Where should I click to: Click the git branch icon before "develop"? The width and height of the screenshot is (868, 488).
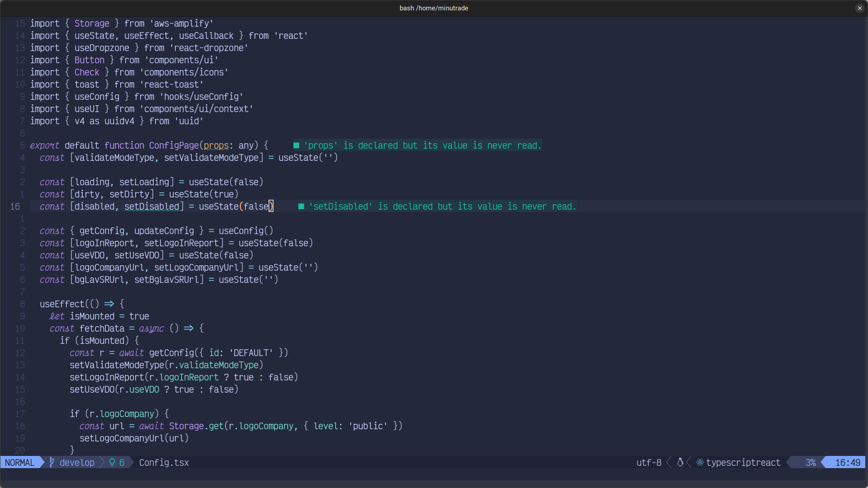[51, 463]
